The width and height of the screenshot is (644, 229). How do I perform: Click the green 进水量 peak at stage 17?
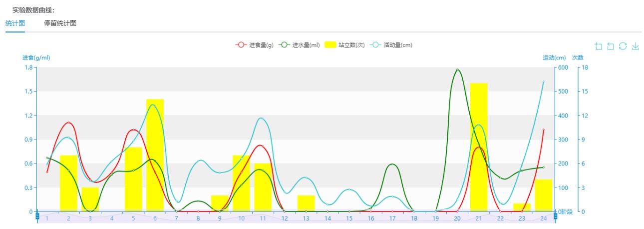coord(392,164)
